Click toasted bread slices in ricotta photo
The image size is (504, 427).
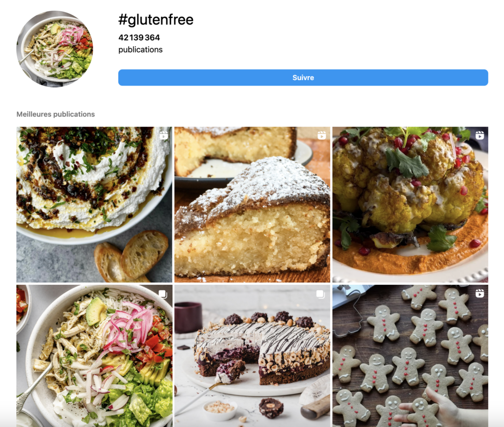132,257
